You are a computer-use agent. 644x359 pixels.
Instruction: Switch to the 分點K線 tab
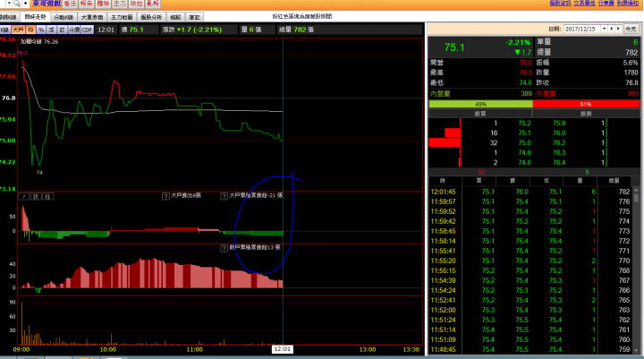click(64, 17)
